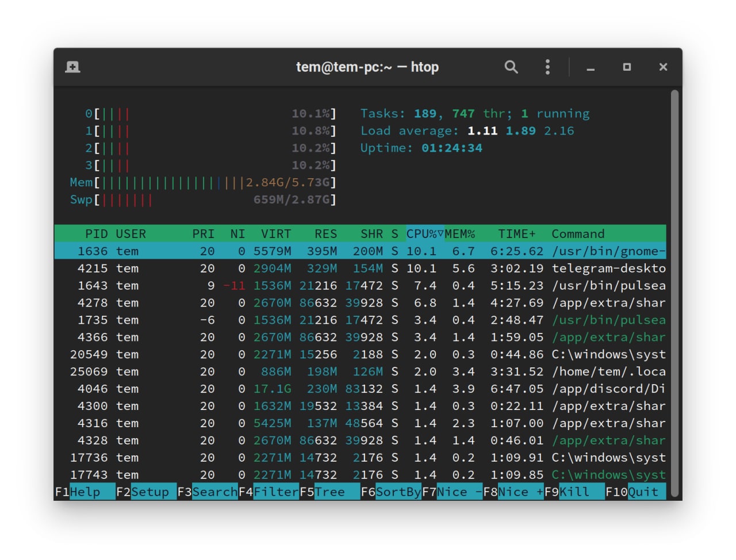Sort by TIME+ column header
Viewport: 736px width, 560px height.
coord(516,234)
